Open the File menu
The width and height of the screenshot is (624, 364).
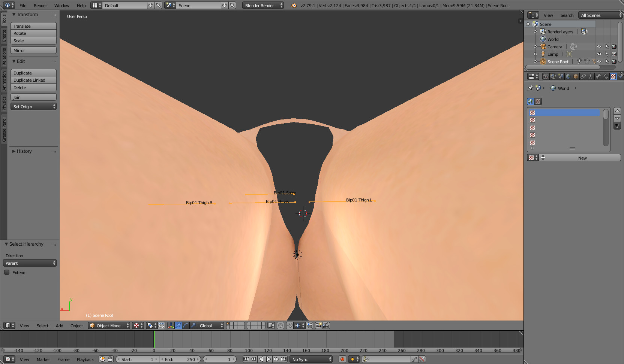(23, 6)
